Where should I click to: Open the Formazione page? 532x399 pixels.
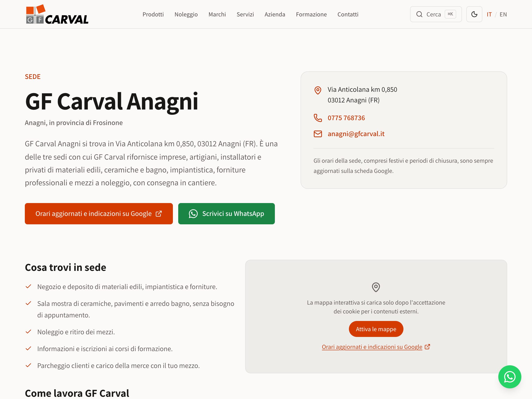(x=311, y=14)
